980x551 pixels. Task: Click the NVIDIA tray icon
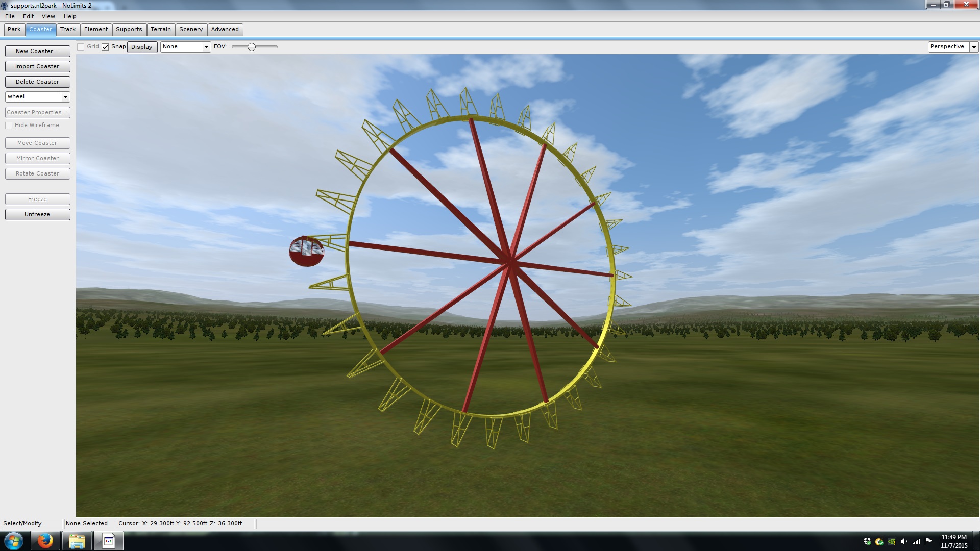[x=892, y=541]
